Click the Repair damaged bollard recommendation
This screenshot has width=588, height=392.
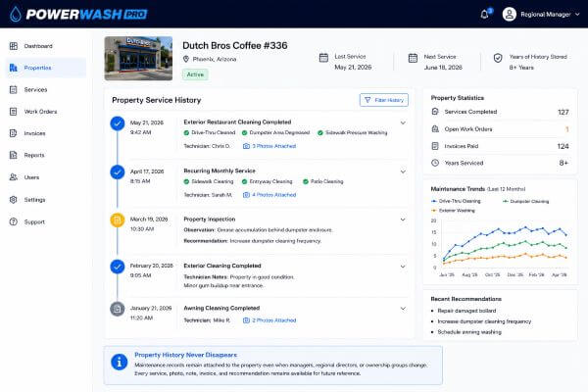coord(466,311)
